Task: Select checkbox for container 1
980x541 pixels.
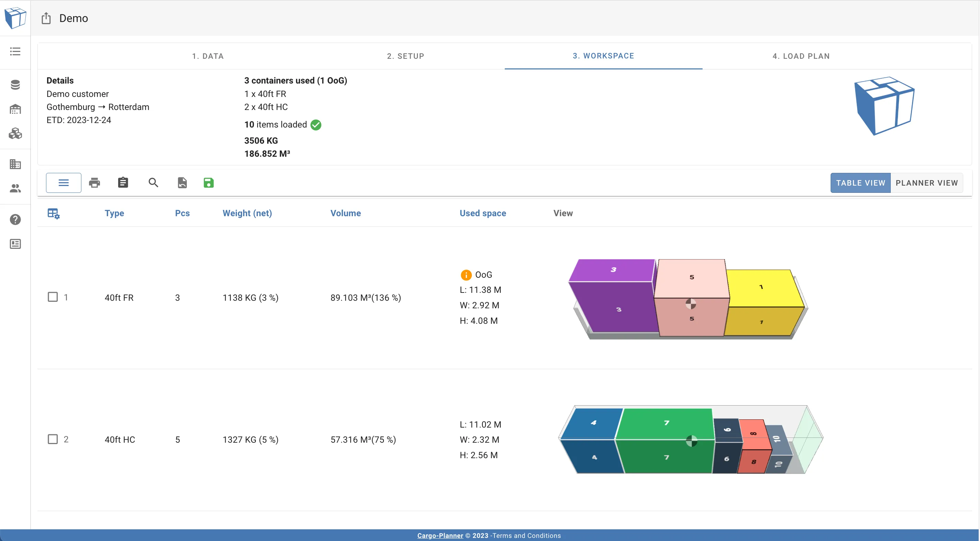Action: point(53,297)
